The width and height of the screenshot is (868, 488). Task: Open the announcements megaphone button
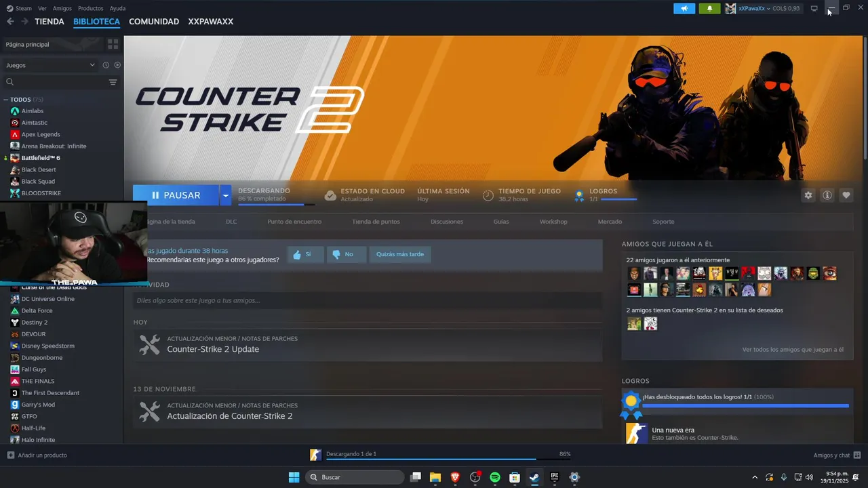[684, 8]
